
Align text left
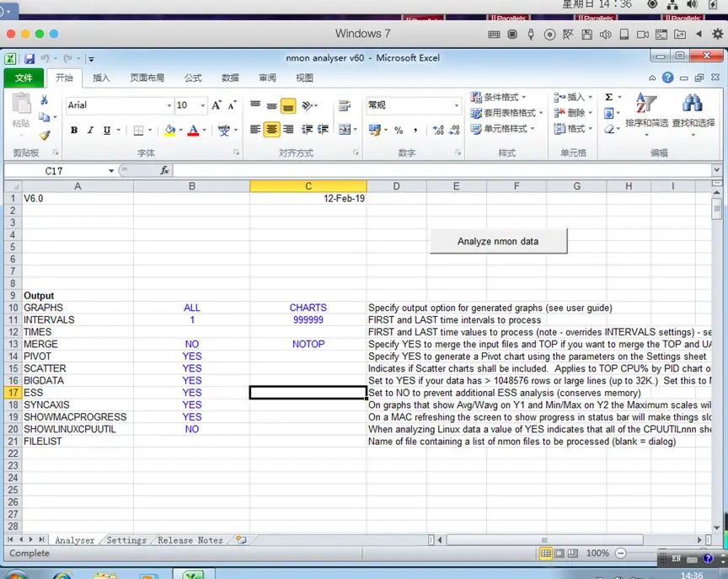(x=255, y=130)
